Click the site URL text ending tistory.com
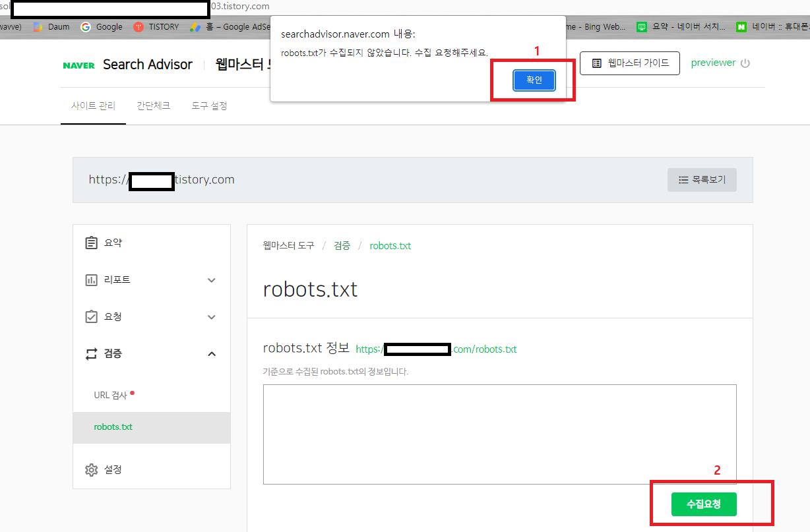This screenshot has width=810, height=532. click(162, 179)
